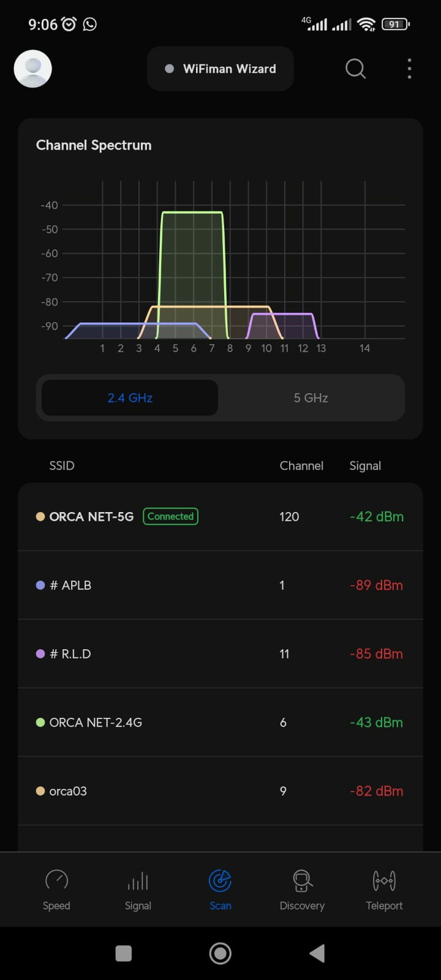Tap the orca03 network row
441x980 pixels.
click(221, 791)
